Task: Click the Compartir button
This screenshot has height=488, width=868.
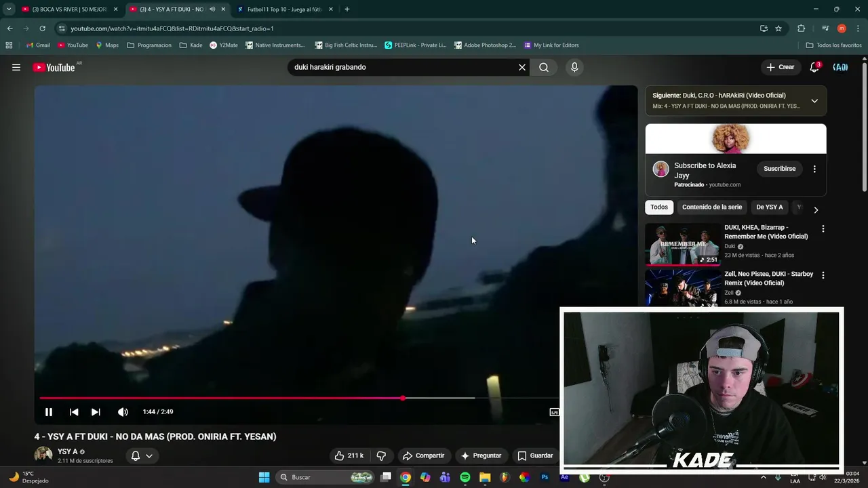Action: tap(423, 455)
